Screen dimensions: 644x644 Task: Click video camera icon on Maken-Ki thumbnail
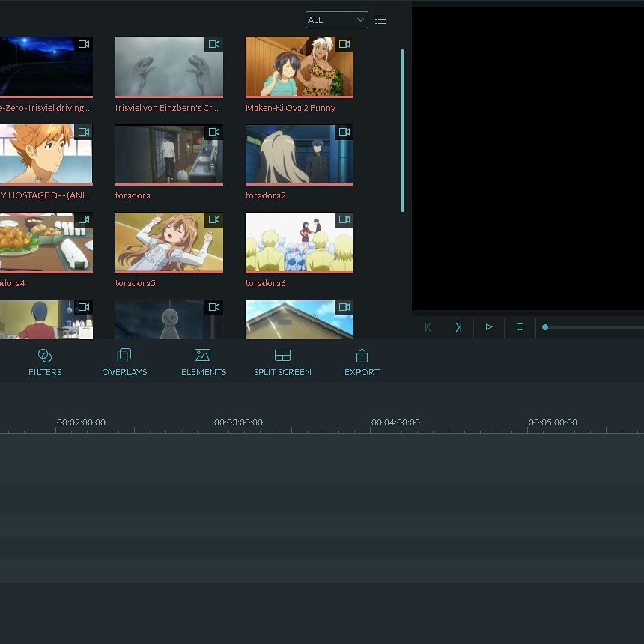(x=344, y=44)
